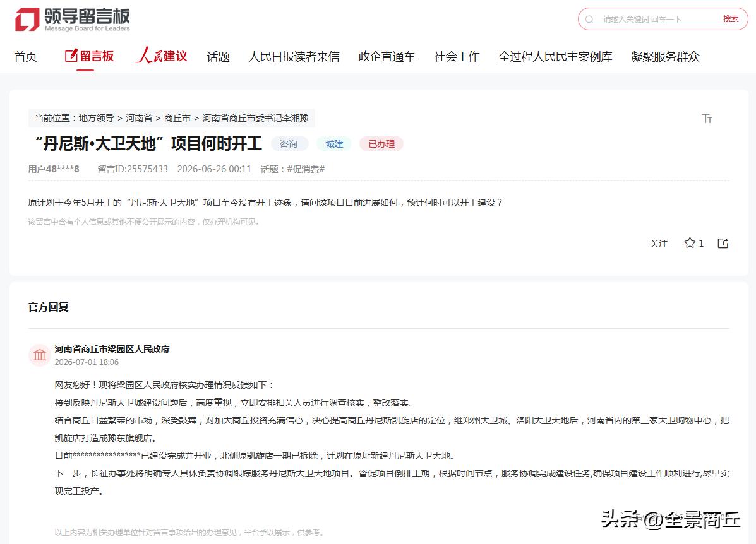The width and height of the screenshot is (756, 544).
Task: Click the message ID 留言ID:25575433
Action: pos(133,169)
